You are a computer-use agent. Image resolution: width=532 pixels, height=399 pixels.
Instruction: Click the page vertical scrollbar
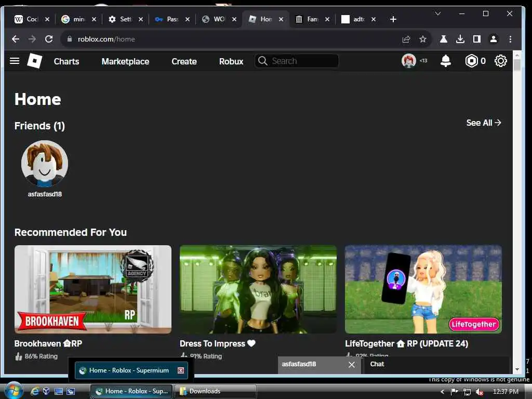click(517, 64)
